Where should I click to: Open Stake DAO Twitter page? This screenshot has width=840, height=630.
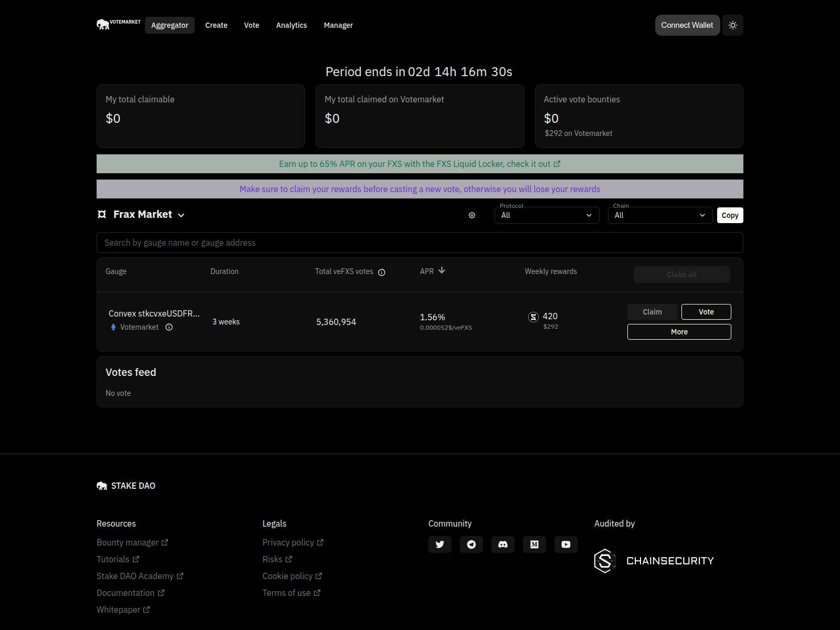440,544
